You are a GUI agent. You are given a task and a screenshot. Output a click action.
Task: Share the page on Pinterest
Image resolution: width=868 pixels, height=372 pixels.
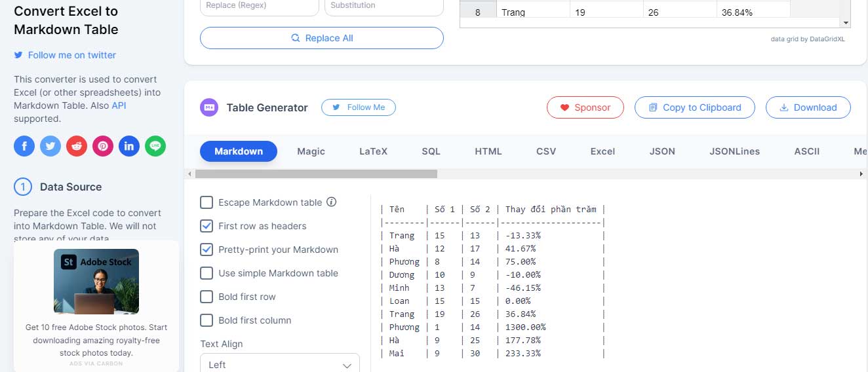coord(103,146)
